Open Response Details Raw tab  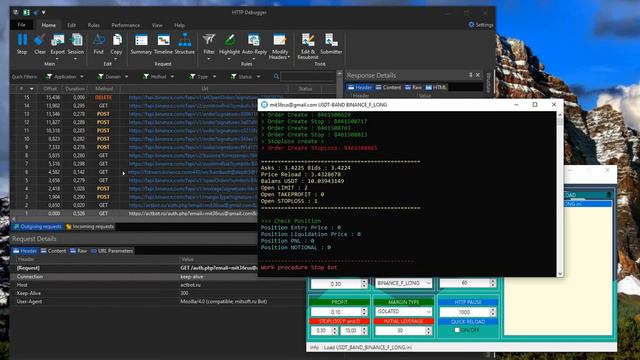(413, 87)
